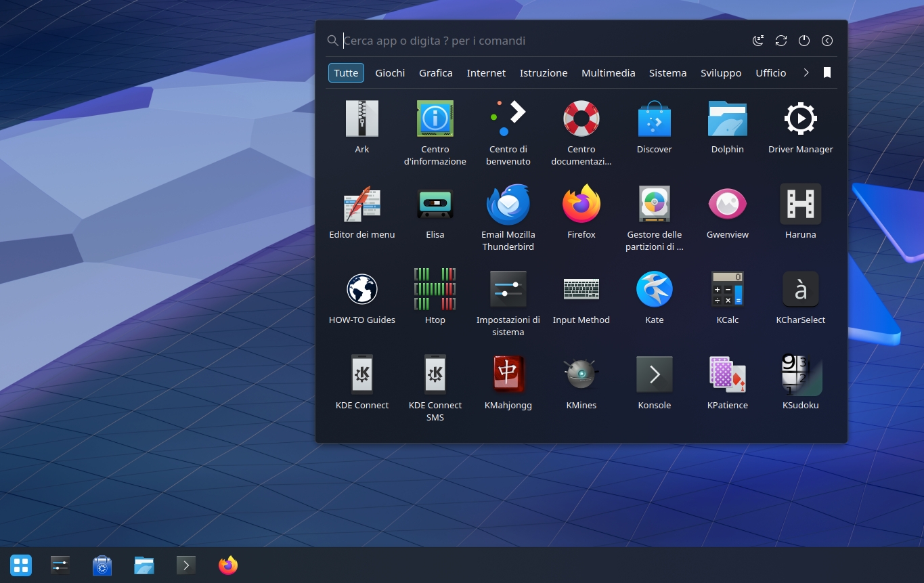Launch Input Method keyboard app
Image resolution: width=924 pixels, height=583 pixels.
coord(581,298)
